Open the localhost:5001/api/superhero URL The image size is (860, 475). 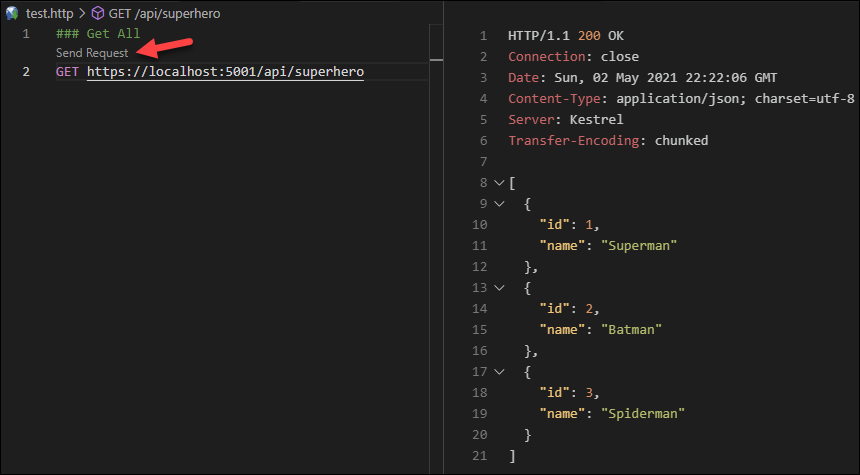(225, 72)
